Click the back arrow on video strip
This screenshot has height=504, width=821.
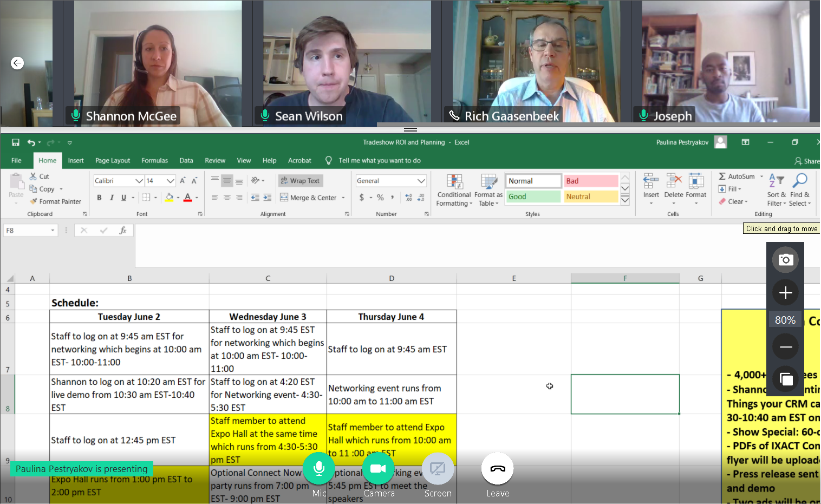[17, 63]
